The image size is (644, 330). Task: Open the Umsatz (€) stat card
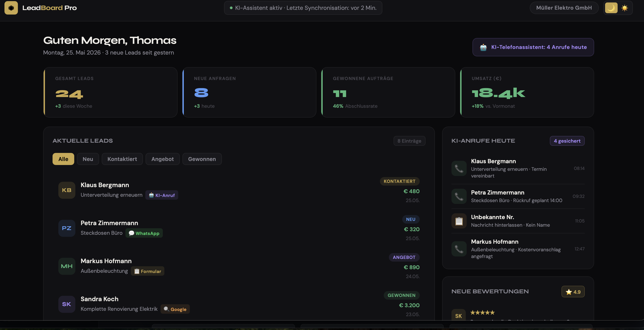tap(527, 92)
